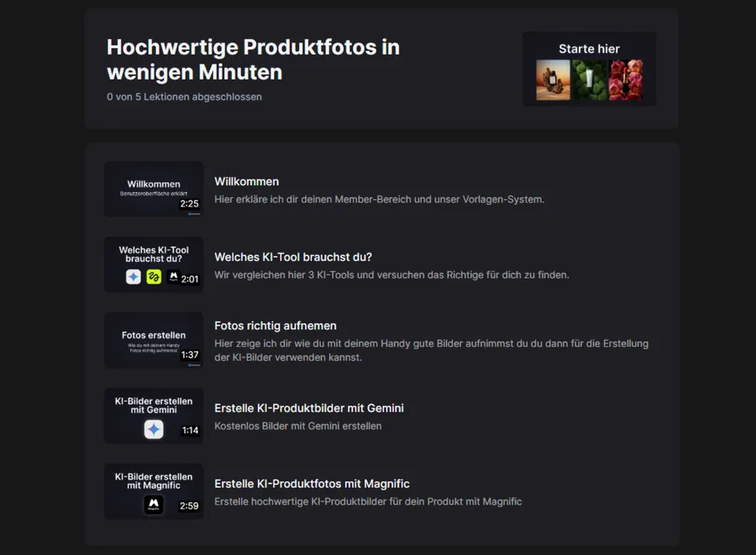Viewport: 756px width, 555px height.
Task: Click description 'Wir vergleichen hier 3 KI-Tools'
Action: point(391,275)
